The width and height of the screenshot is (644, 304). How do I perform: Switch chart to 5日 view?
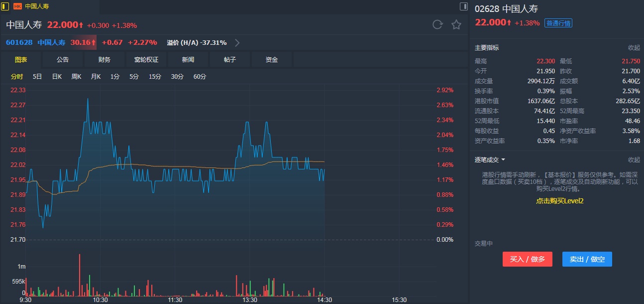tap(37, 77)
